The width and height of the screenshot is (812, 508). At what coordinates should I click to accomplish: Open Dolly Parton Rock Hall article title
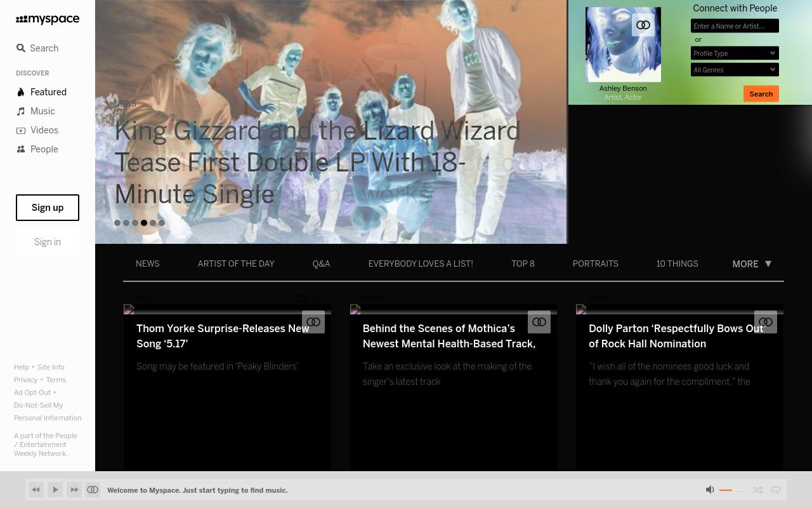[x=677, y=336]
